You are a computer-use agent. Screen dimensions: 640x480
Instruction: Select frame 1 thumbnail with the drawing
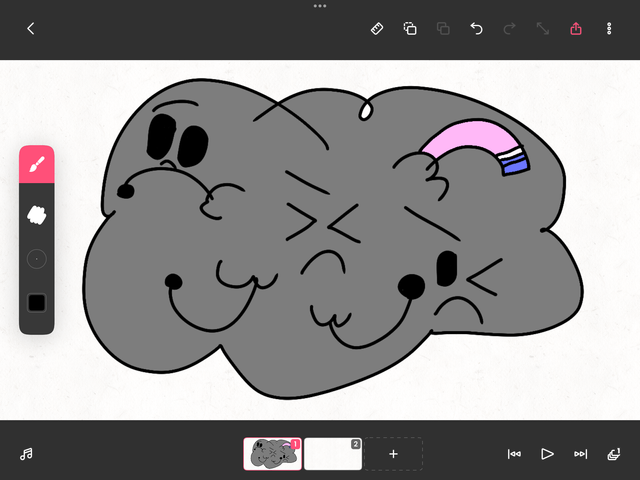(272, 453)
